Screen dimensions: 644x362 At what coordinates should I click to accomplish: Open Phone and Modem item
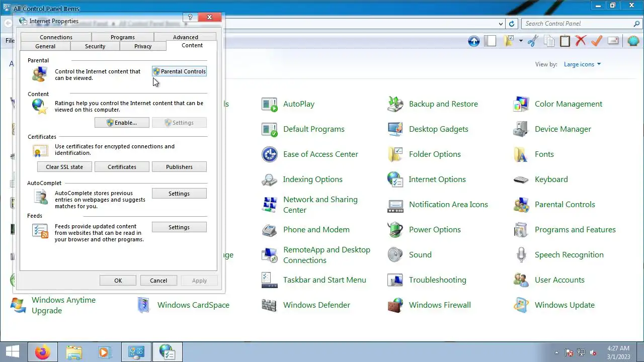(x=305, y=230)
